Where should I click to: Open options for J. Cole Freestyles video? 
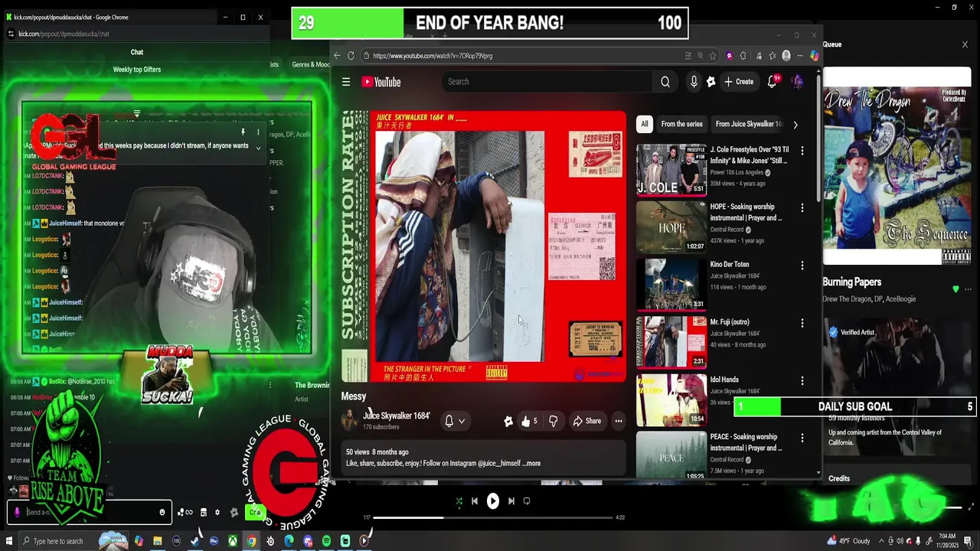[802, 151]
